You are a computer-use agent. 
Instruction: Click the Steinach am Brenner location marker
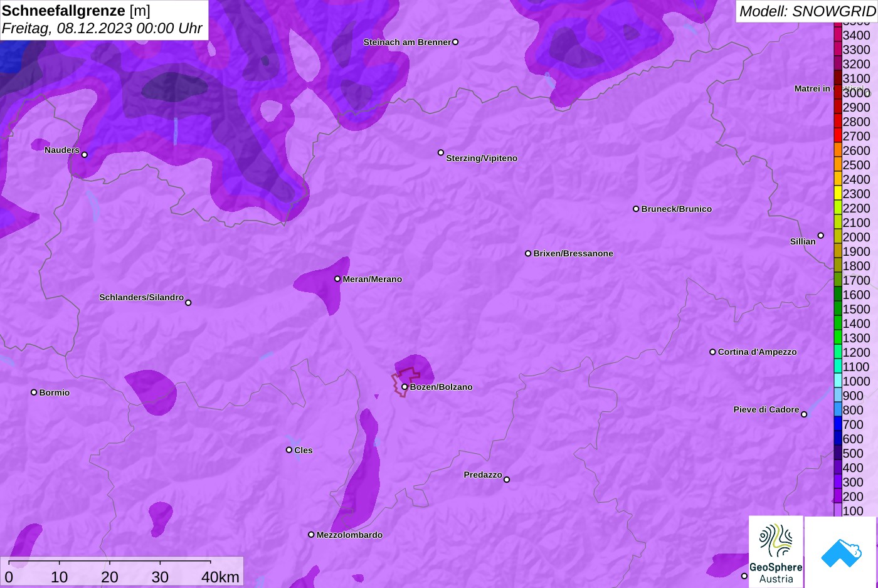(x=455, y=42)
